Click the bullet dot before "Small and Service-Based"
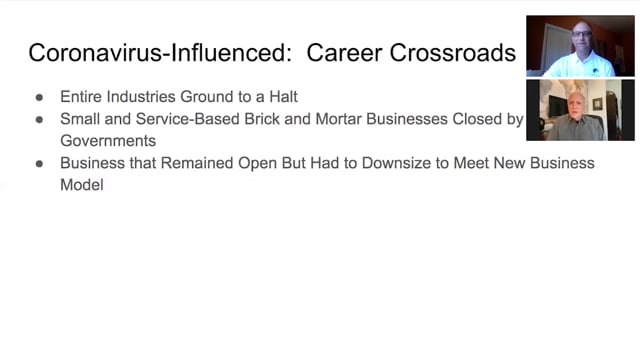Image resolution: width=640 pixels, height=360 pixels. pos(40,120)
